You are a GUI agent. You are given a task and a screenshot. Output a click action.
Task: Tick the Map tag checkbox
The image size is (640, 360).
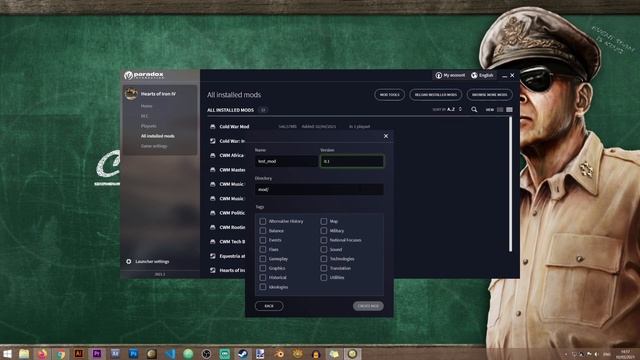324,221
